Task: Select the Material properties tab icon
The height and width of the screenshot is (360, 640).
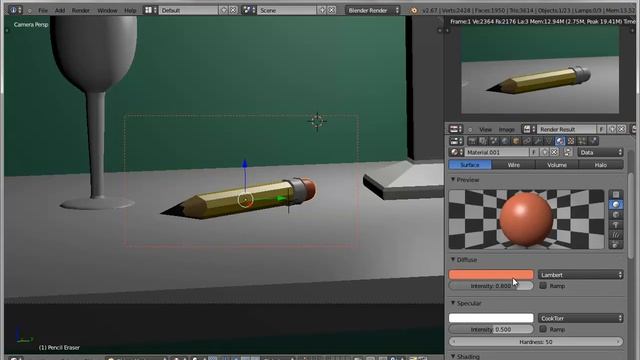Action: [560, 141]
